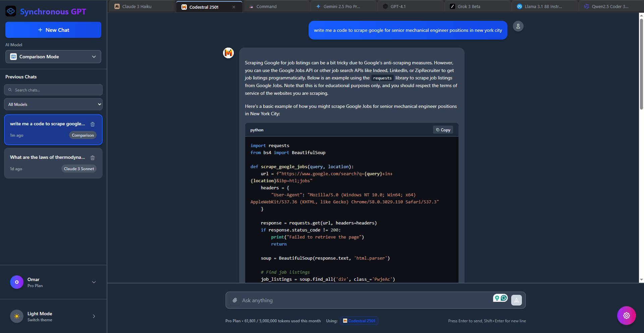
Task: Focus the Search chats field
Action: 55,90
